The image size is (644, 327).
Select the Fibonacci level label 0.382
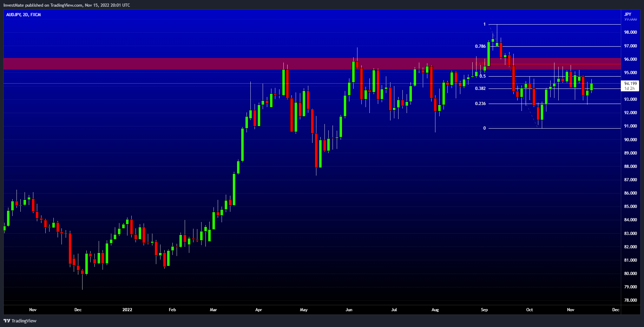pyautogui.click(x=480, y=89)
